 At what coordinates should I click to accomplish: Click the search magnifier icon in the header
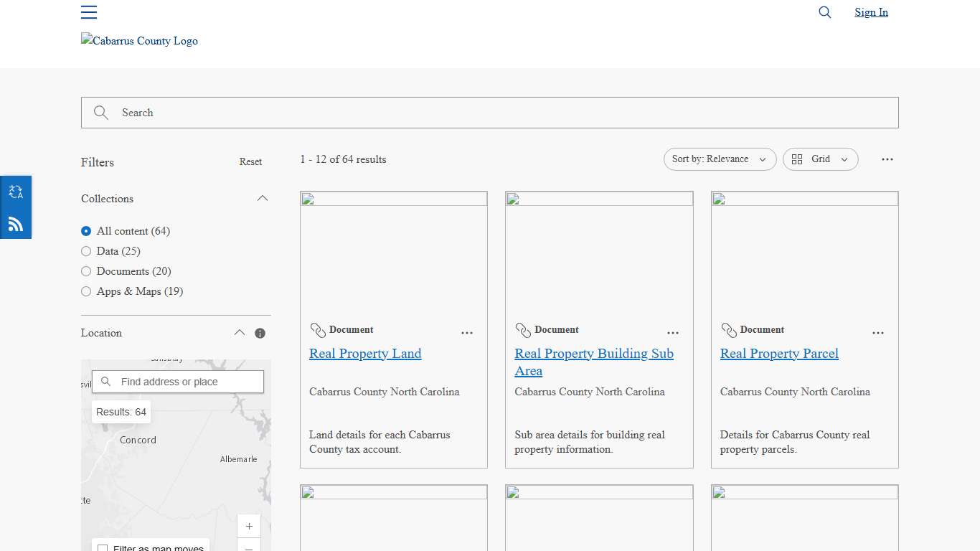(824, 12)
